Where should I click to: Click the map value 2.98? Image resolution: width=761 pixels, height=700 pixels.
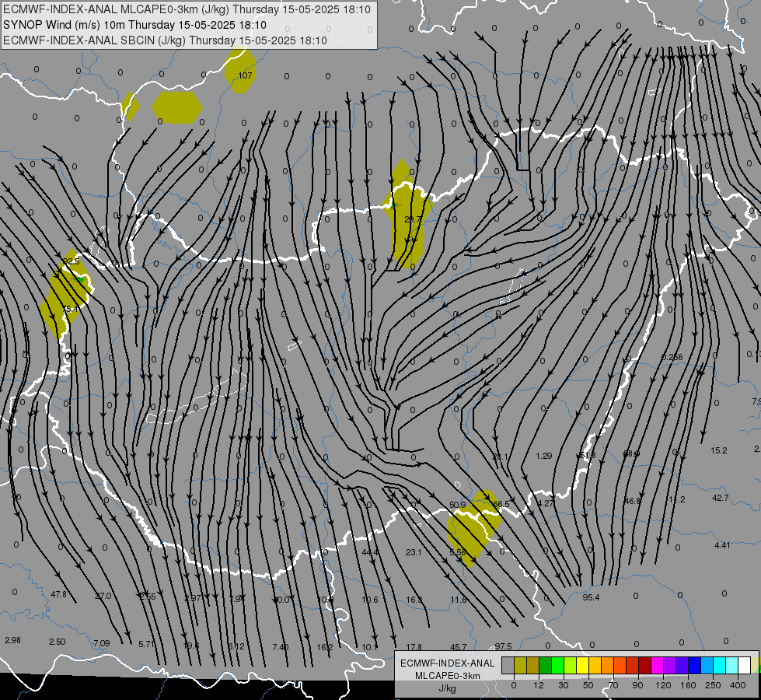click(x=12, y=640)
